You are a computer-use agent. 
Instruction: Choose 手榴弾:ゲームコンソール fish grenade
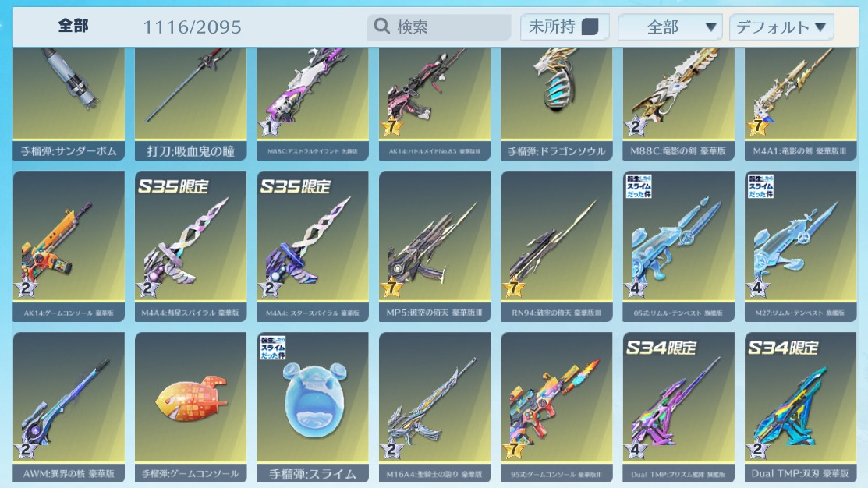tap(190, 407)
